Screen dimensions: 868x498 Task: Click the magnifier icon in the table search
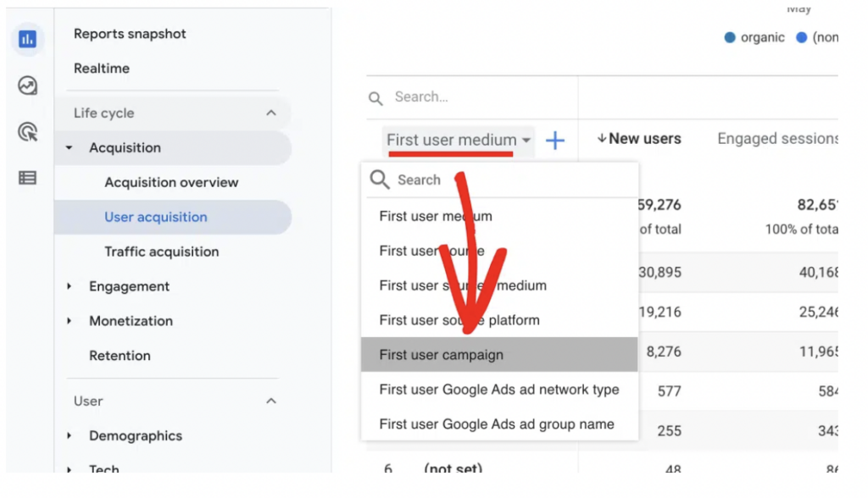pyautogui.click(x=376, y=98)
